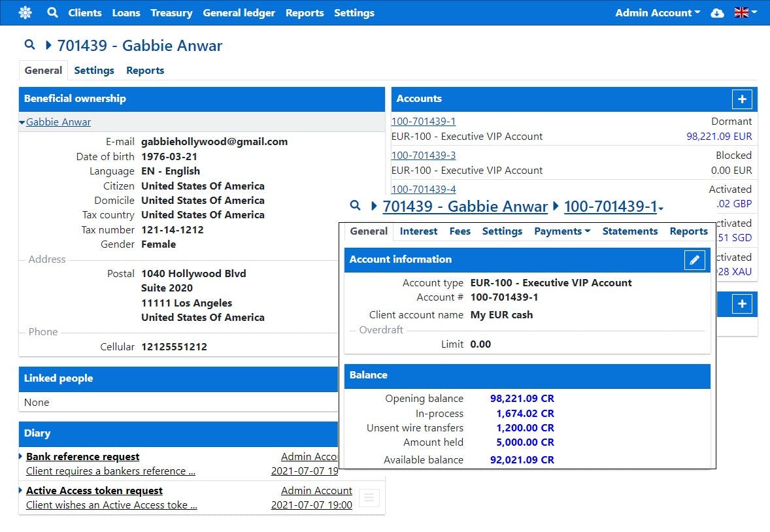Open the General ledger menu
770x532 pixels.
(x=239, y=13)
